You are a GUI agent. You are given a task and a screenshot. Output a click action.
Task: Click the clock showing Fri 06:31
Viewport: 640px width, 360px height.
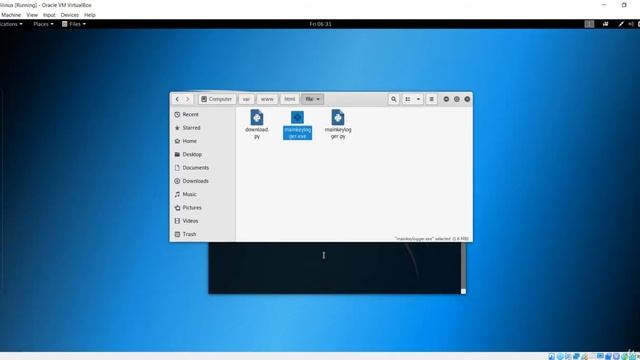coord(320,24)
